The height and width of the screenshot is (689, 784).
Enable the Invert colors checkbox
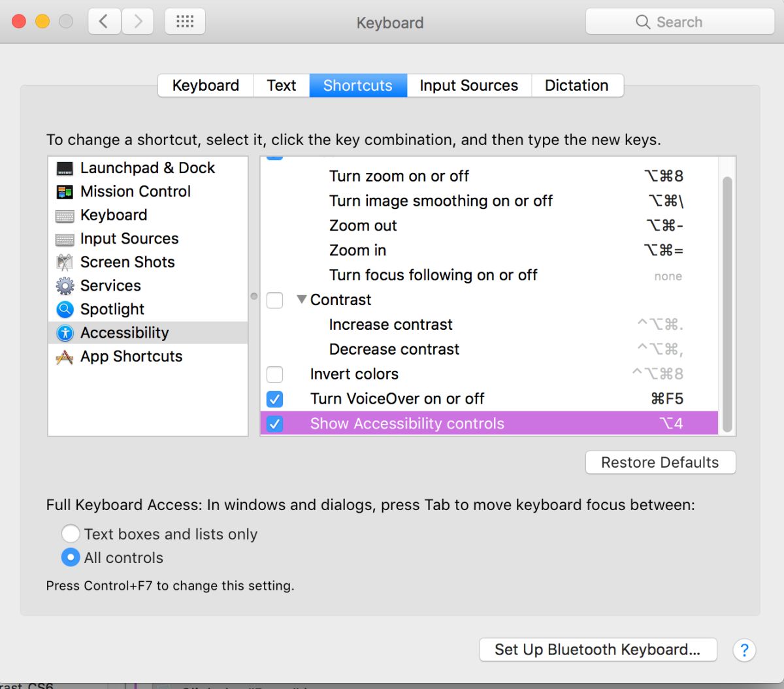pos(275,374)
